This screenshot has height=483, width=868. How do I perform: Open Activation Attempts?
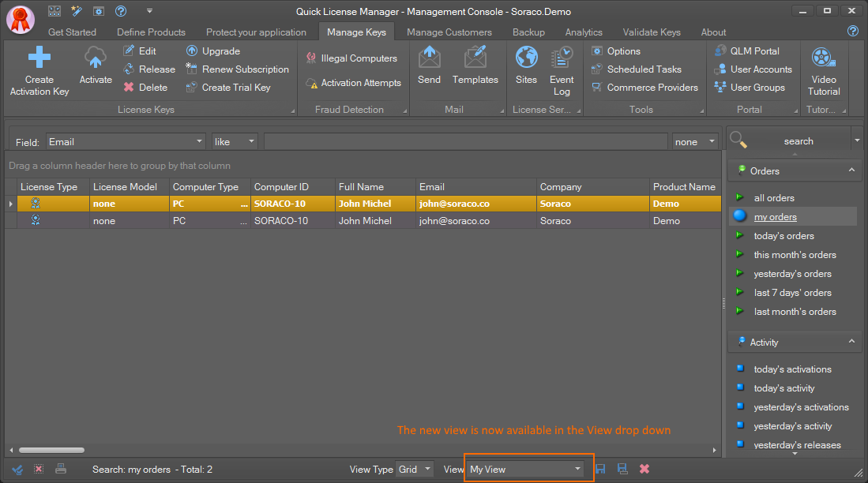coord(353,82)
